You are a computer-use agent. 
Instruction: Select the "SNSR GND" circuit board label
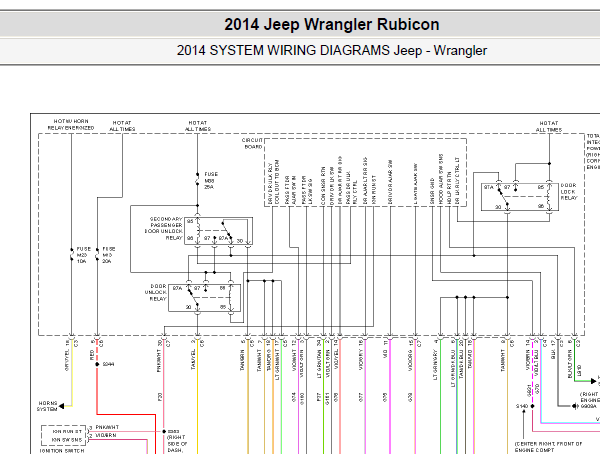pos(432,191)
